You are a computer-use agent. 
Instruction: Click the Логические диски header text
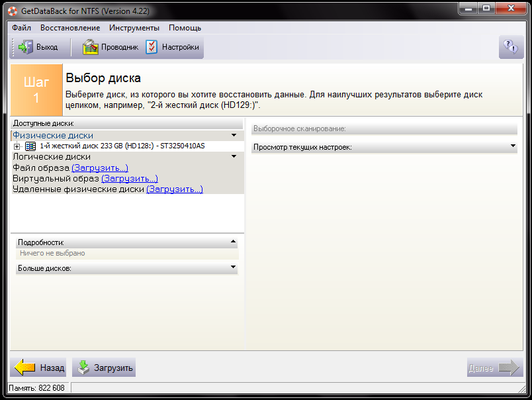(x=52, y=156)
